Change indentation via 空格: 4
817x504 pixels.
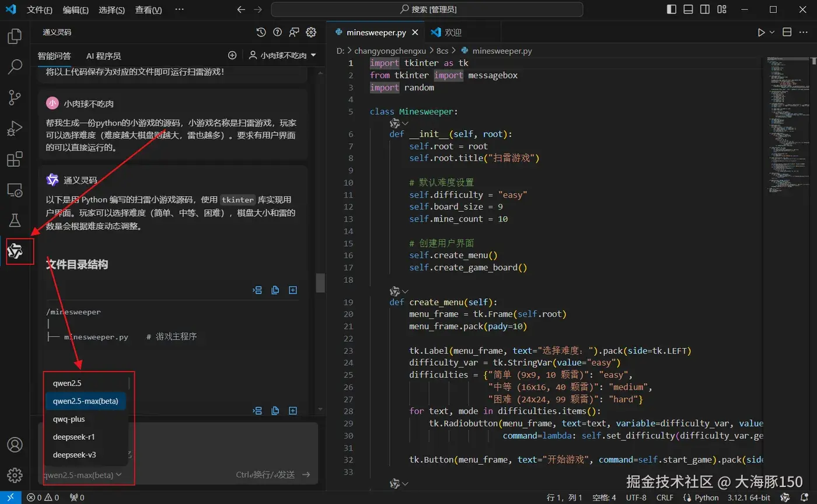[x=604, y=498]
